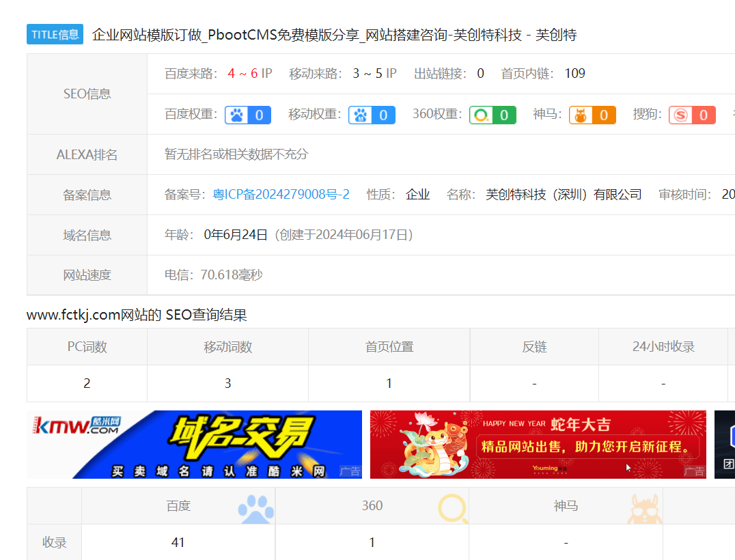Click the 性质 value 企业
The width and height of the screenshot is (735, 560).
click(x=417, y=195)
